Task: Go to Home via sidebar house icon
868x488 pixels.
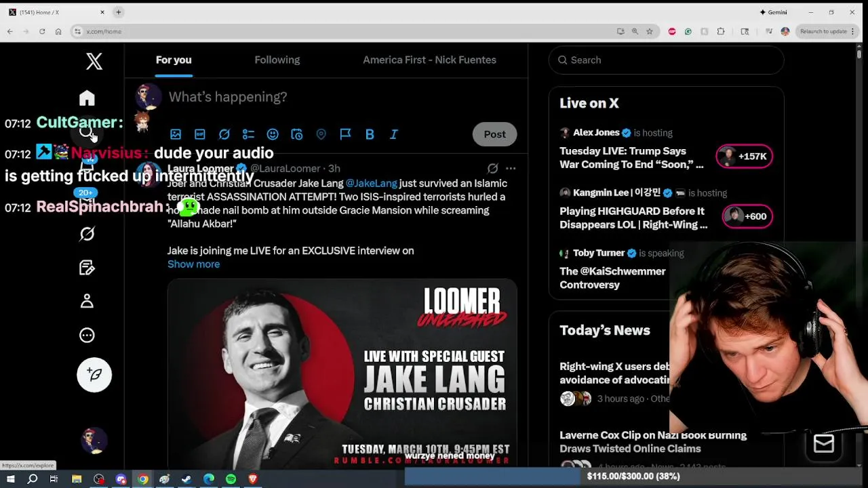Action: pos(87,98)
